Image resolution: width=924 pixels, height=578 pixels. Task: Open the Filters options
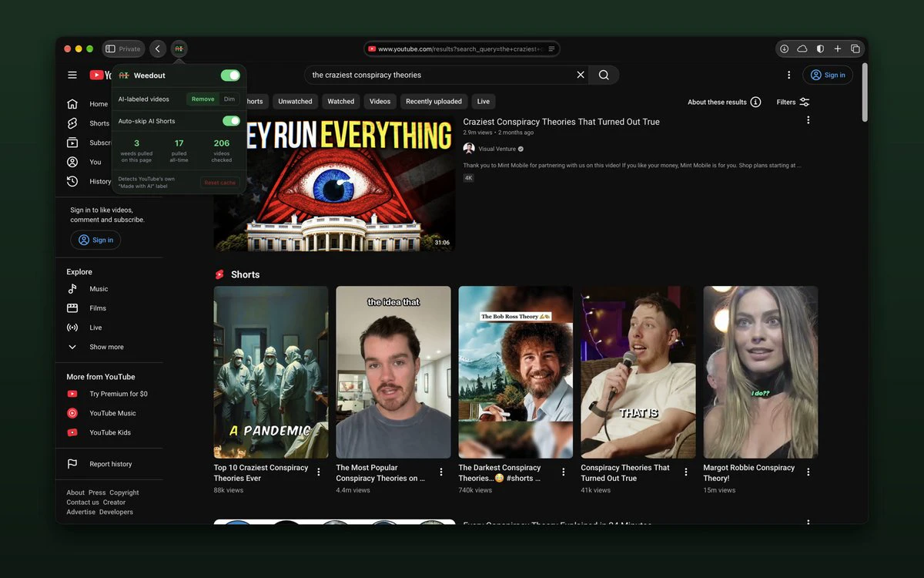pyautogui.click(x=793, y=102)
